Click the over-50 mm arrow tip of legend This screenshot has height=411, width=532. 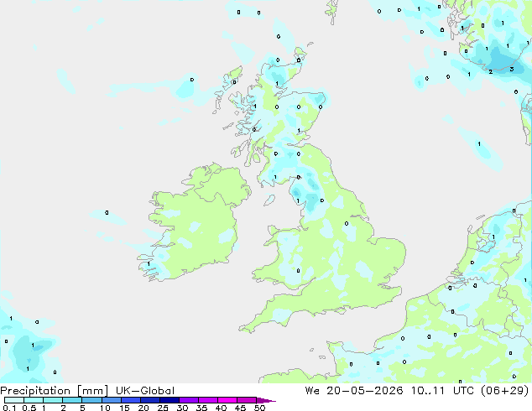coord(266,400)
